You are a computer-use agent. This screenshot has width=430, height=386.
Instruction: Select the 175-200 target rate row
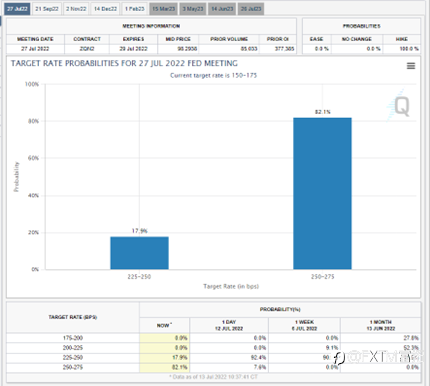(213, 338)
